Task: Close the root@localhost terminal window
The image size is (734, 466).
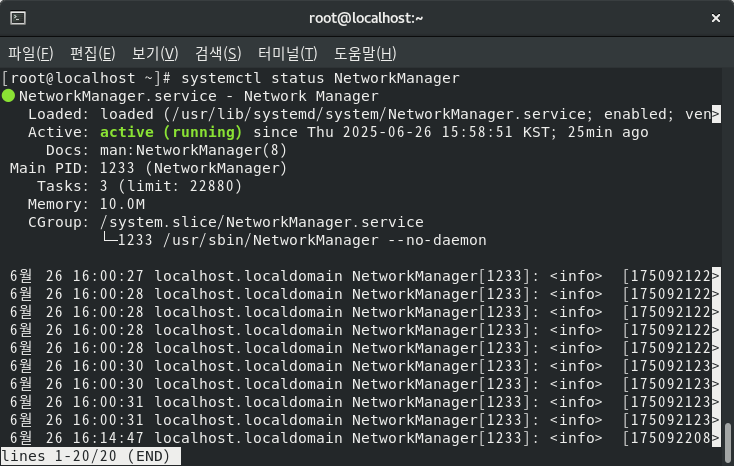Action: tap(716, 18)
